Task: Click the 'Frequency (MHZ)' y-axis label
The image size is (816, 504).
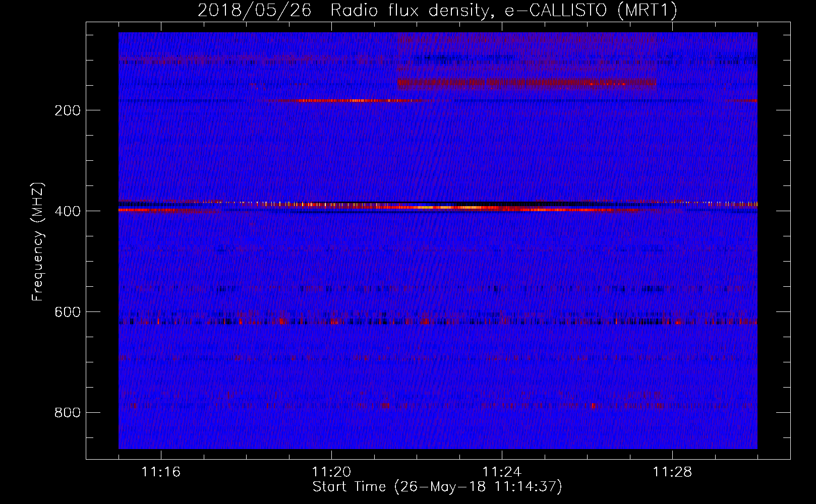Action: 38,242
